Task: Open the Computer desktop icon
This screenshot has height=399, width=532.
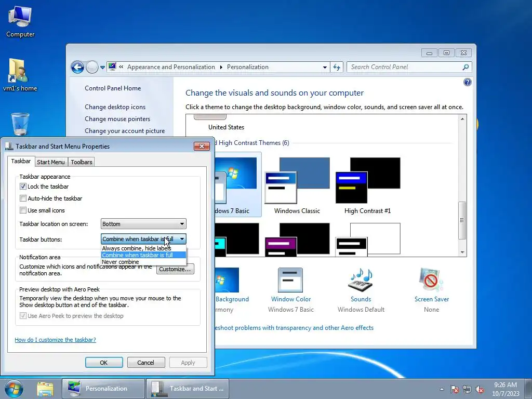Action: coord(20,21)
